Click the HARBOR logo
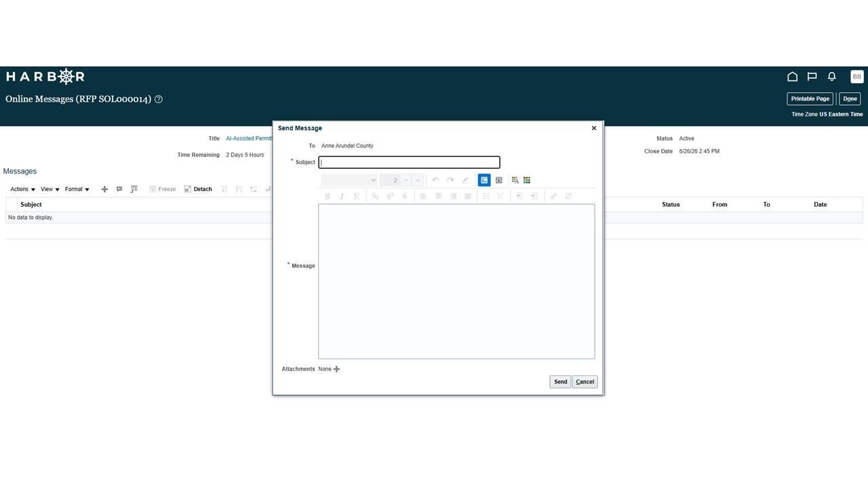Viewport: 868px width, 488px height. pyautogui.click(x=45, y=77)
